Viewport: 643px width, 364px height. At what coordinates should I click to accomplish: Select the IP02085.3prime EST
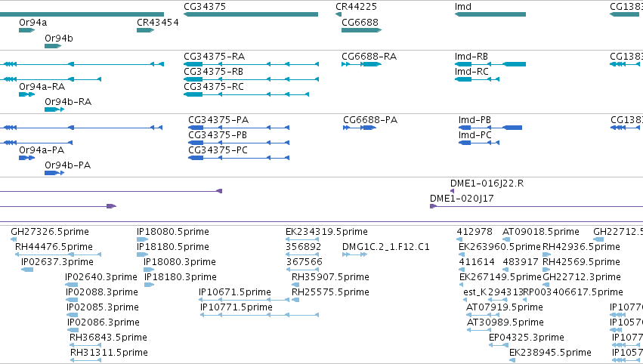coord(73,315)
